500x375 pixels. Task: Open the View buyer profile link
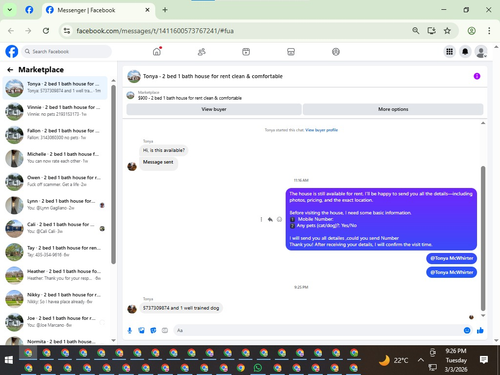point(321,130)
